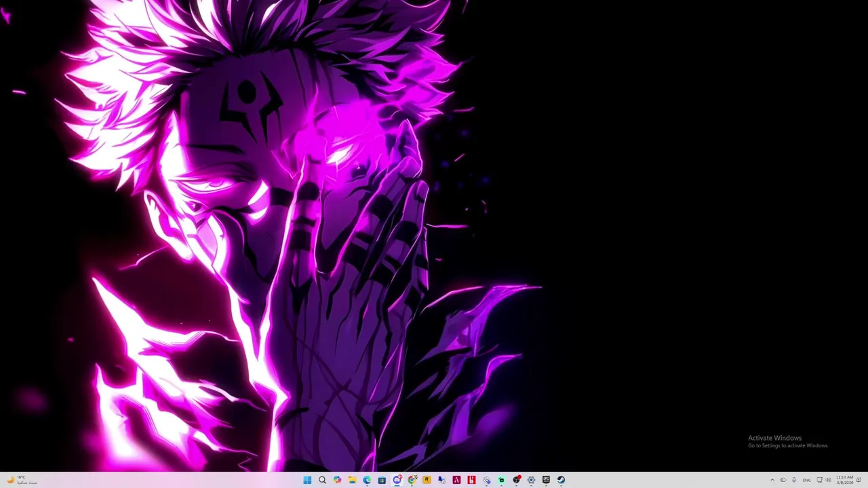Open the Windows Start menu
The width and height of the screenshot is (868, 488).
(307, 480)
